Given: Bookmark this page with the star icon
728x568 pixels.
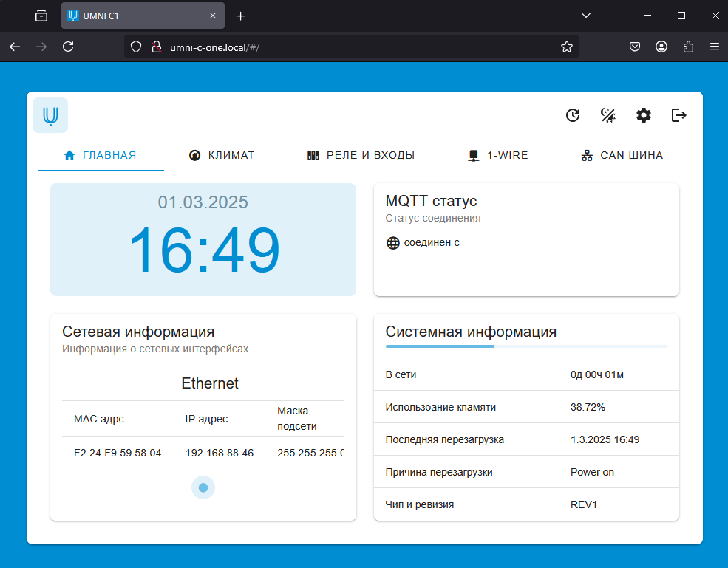Looking at the screenshot, I should point(567,47).
